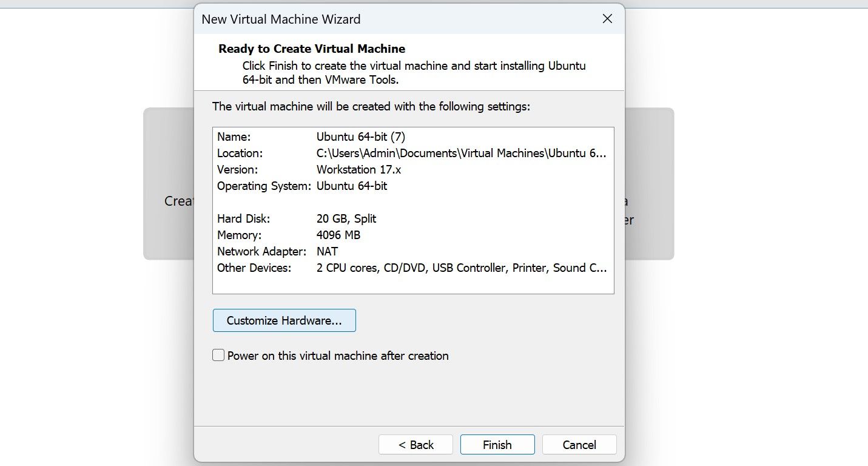Viewport: 868px width, 466px height.
Task: Select the Operating System value Ubuntu 64-bit
Action: (x=352, y=186)
